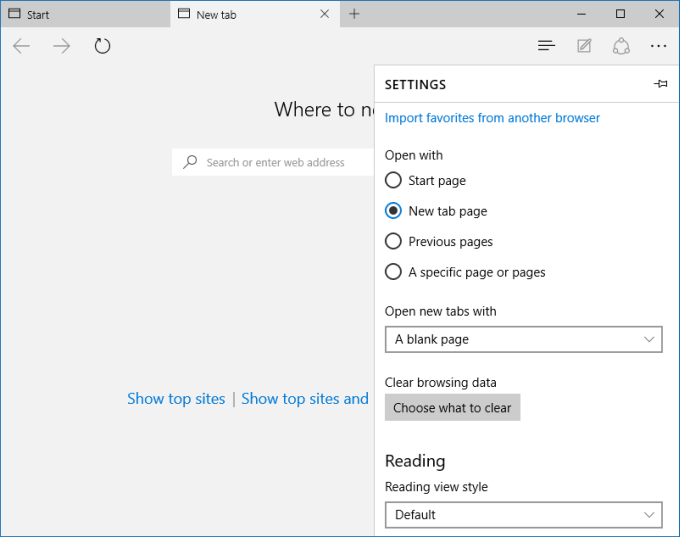Open the More actions ellipsis menu
Viewport: 680px width, 537px height.
coord(658,46)
